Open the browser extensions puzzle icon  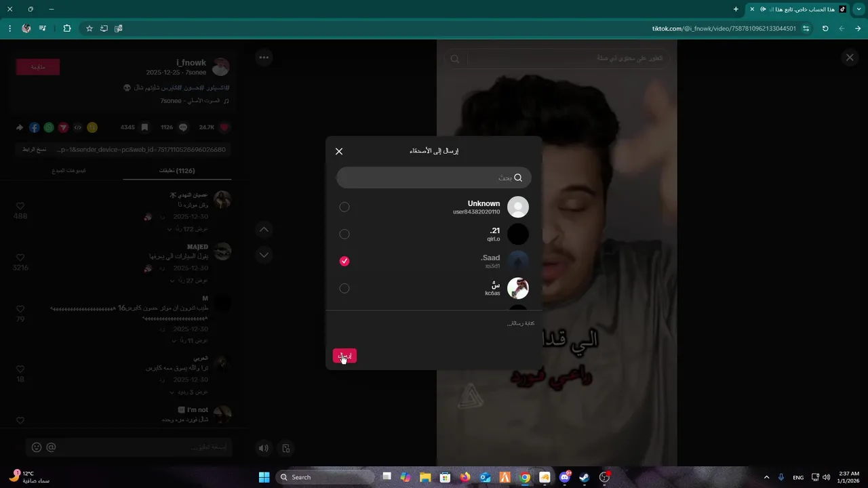[x=66, y=28]
